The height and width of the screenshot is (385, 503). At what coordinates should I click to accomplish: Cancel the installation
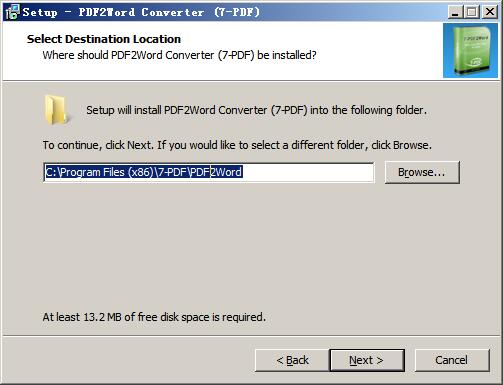452,360
